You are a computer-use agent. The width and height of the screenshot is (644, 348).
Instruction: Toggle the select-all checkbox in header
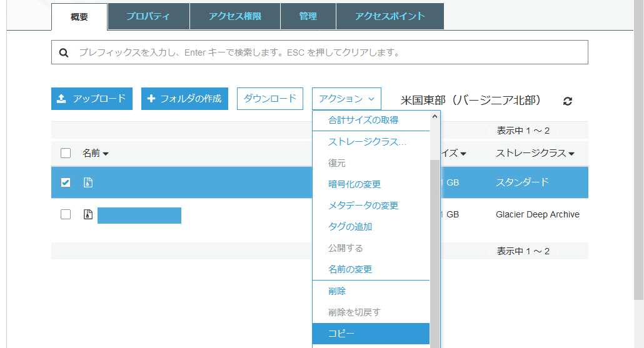coord(66,153)
